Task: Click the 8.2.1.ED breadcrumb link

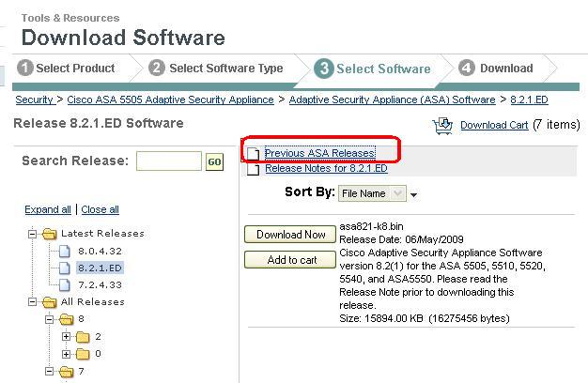Action: tap(529, 100)
